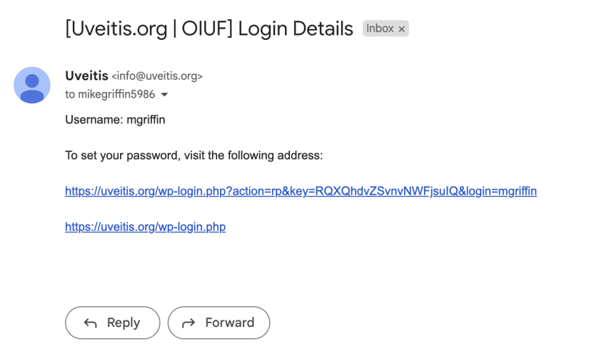Remove the Inbox label with its x
This screenshot has height=364, width=589.
pyautogui.click(x=401, y=29)
